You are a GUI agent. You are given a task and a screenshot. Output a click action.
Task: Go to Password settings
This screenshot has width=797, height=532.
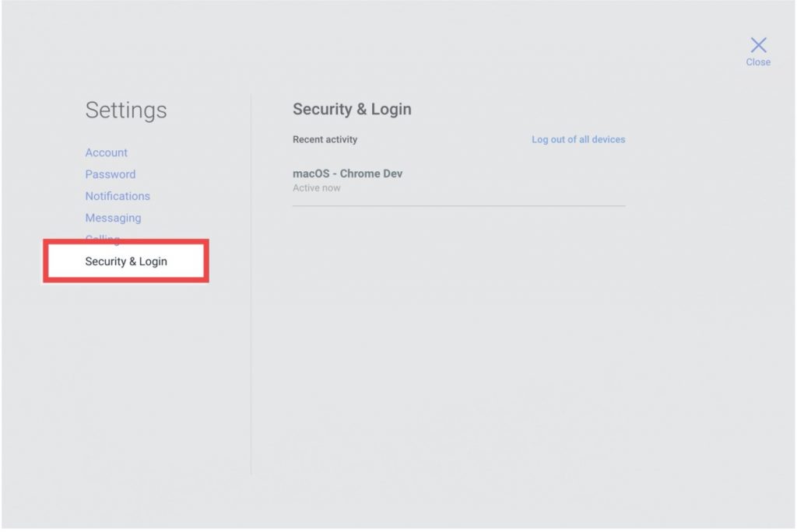click(x=111, y=174)
